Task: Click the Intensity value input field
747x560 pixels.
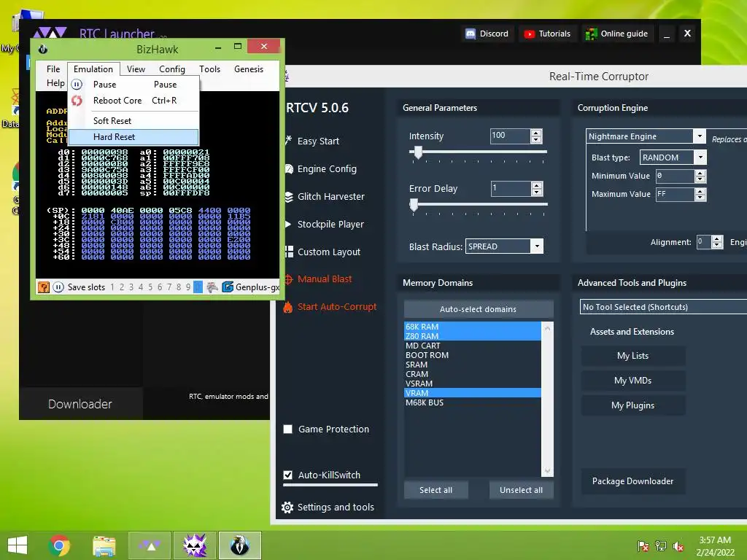Action: (510, 136)
